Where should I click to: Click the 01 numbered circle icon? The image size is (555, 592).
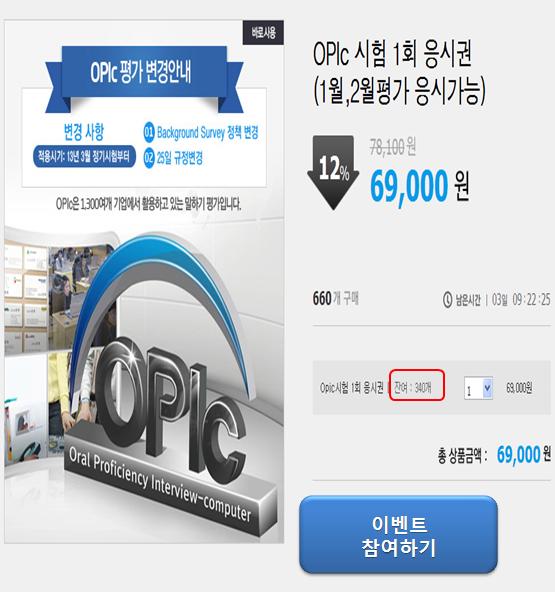tap(149, 133)
